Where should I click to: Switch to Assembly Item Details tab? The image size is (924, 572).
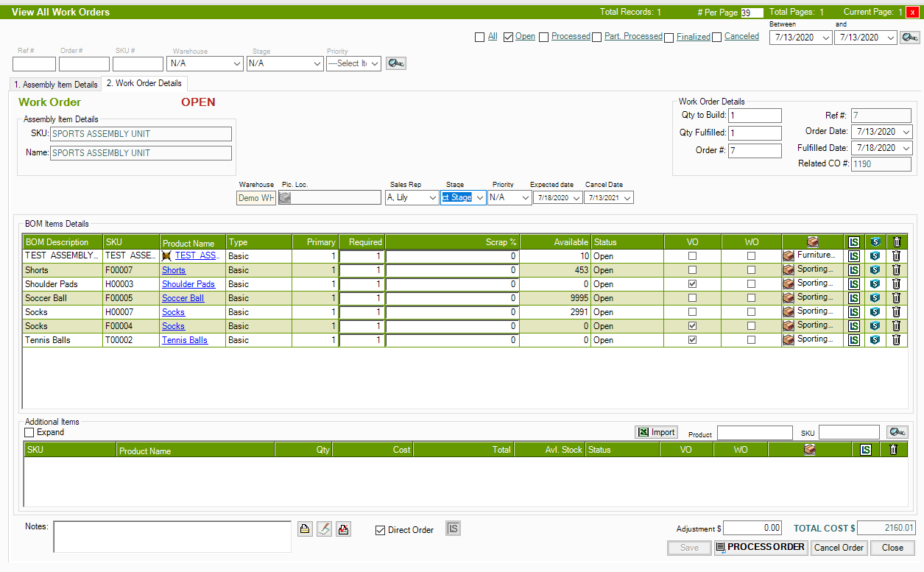[56, 85]
